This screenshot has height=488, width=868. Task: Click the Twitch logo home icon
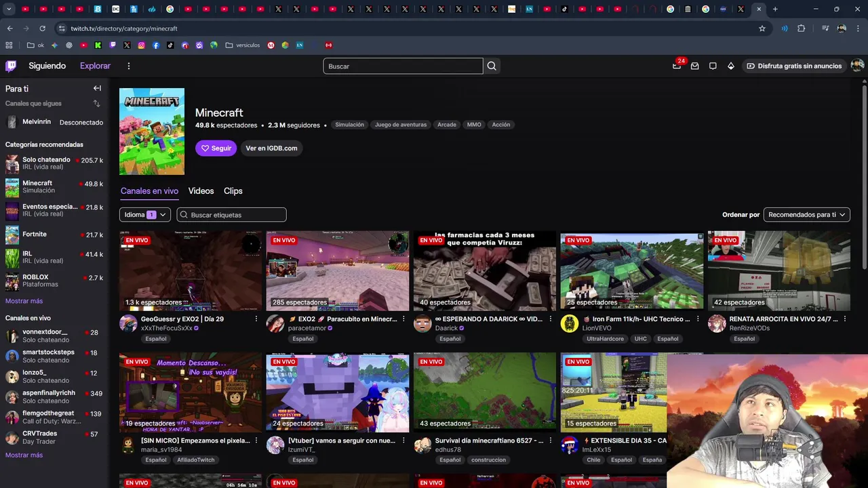(11, 66)
